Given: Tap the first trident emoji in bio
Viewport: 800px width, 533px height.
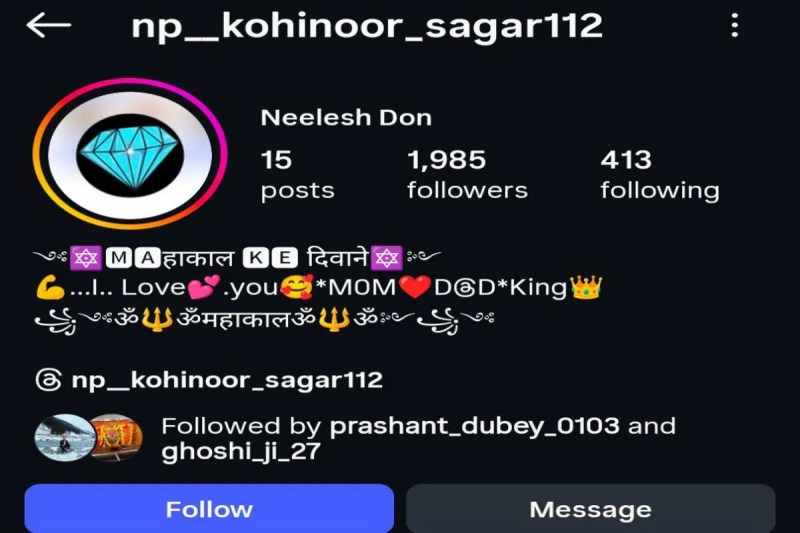Looking at the screenshot, I should pyautogui.click(x=157, y=319).
